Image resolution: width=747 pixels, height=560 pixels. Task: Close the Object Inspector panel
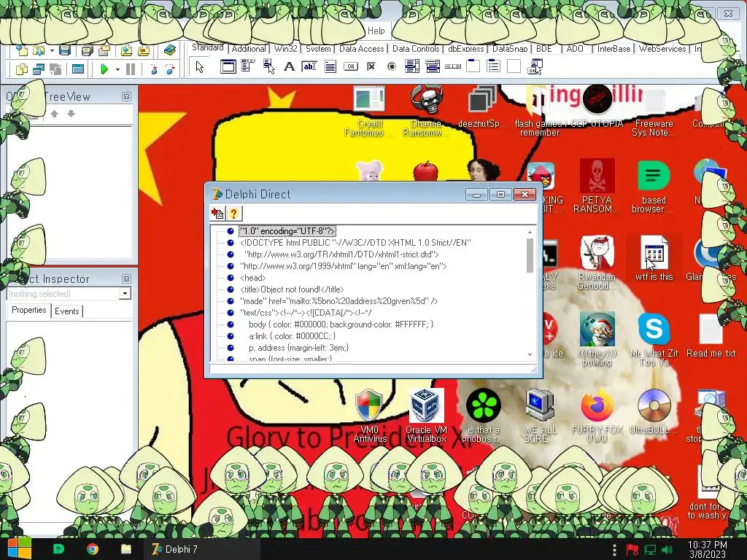point(126,279)
